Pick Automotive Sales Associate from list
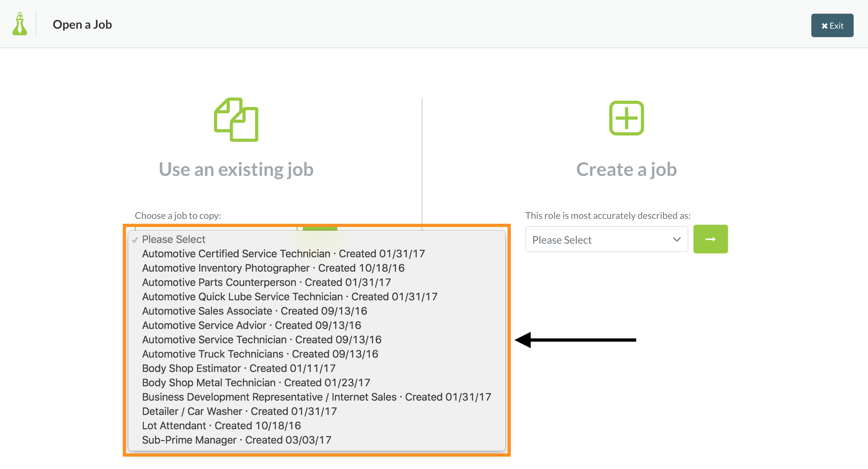 316,311
